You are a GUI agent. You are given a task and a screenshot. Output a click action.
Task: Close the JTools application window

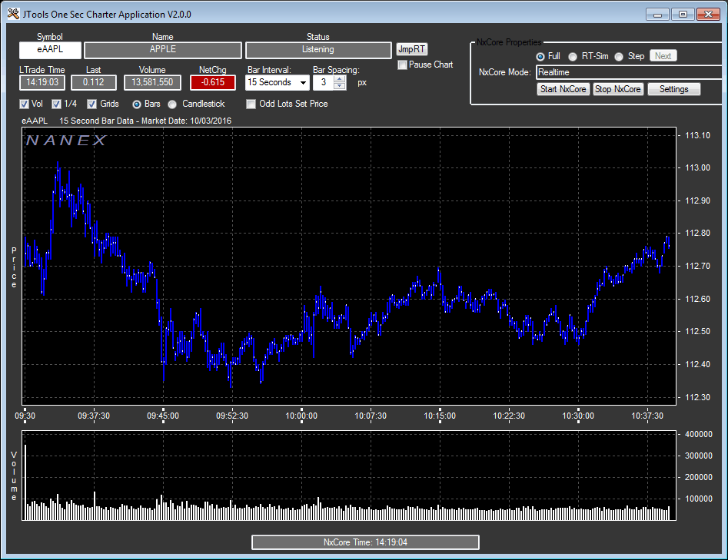(708, 15)
